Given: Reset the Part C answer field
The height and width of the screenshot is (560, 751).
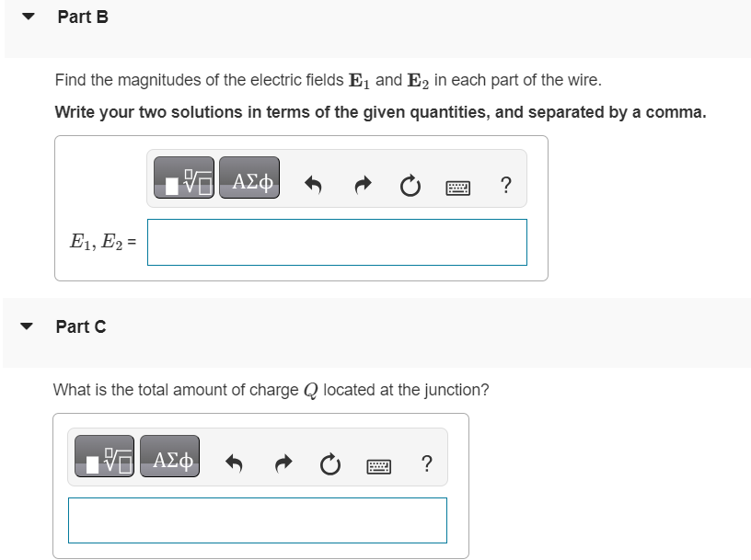Looking at the screenshot, I should coord(330,464).
